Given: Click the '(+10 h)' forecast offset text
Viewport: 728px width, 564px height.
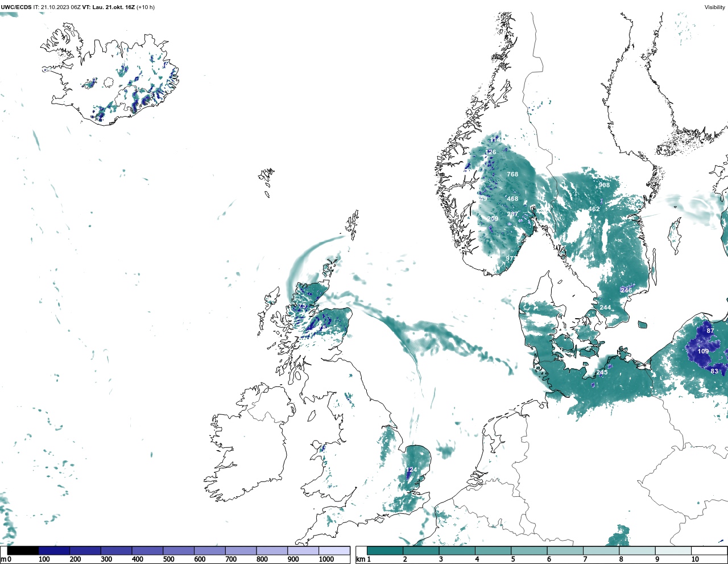Looking at the screenshot, I should click(146, 7).
